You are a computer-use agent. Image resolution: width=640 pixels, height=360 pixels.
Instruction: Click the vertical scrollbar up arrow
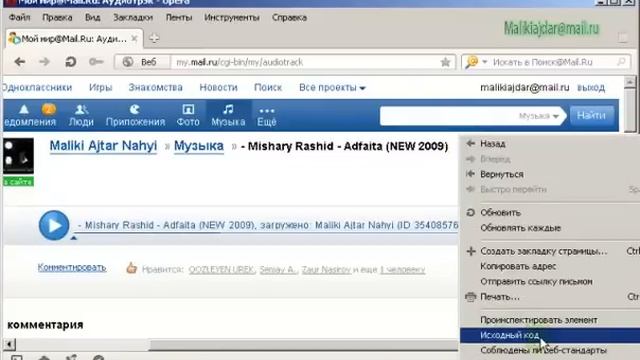pos(630,82)
